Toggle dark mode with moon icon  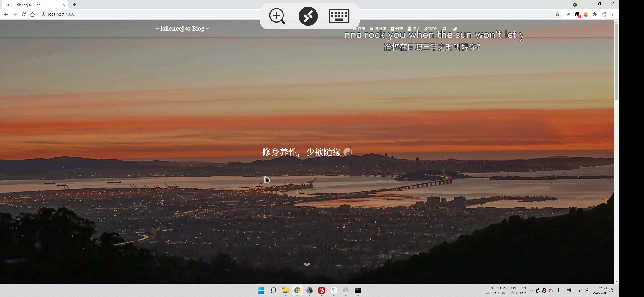coord(455,29)
